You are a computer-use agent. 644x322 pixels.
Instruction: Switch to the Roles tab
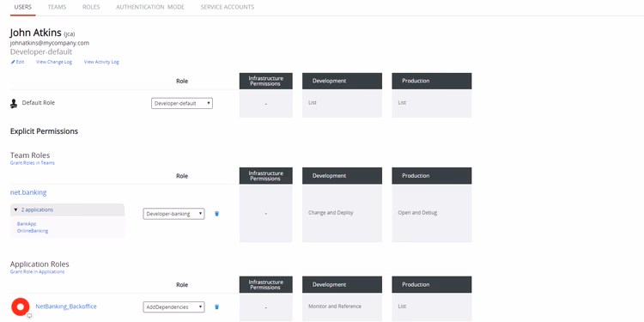[91, 8]
